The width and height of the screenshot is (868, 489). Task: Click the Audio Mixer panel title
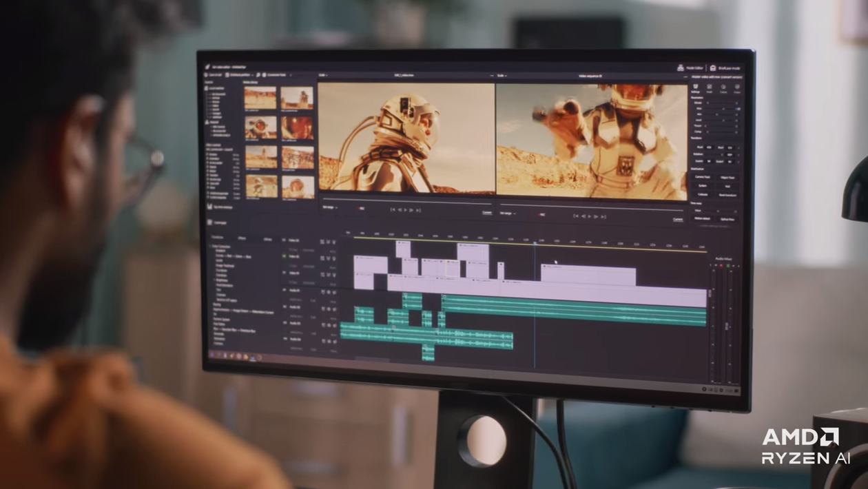click(723, 259)
